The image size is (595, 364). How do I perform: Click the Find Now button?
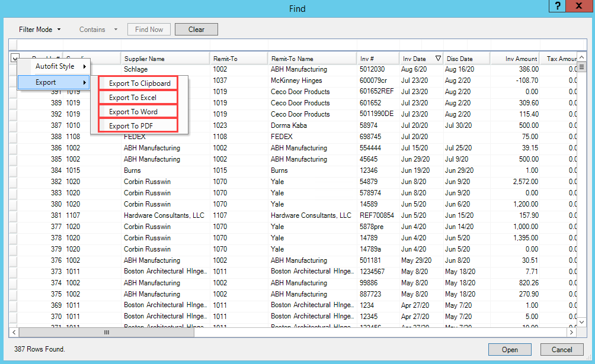point(149,30)
